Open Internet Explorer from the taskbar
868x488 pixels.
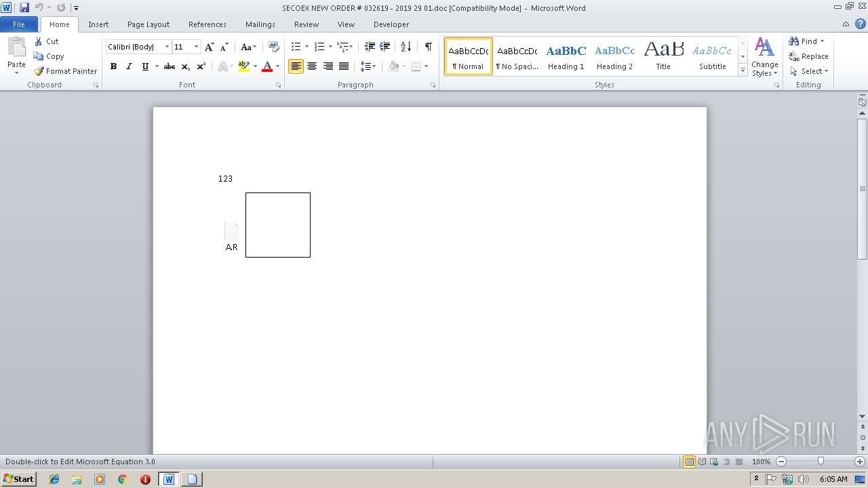54,479
